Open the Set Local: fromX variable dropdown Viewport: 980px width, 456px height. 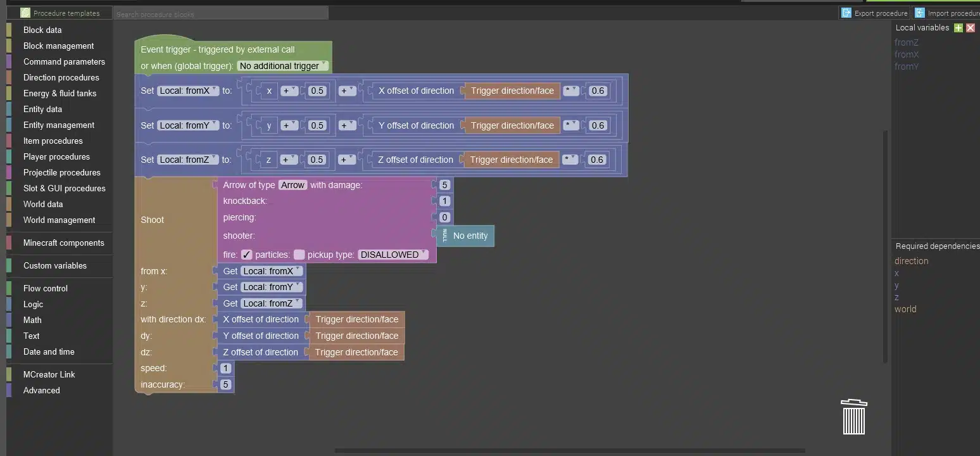[x=188, y=91]
